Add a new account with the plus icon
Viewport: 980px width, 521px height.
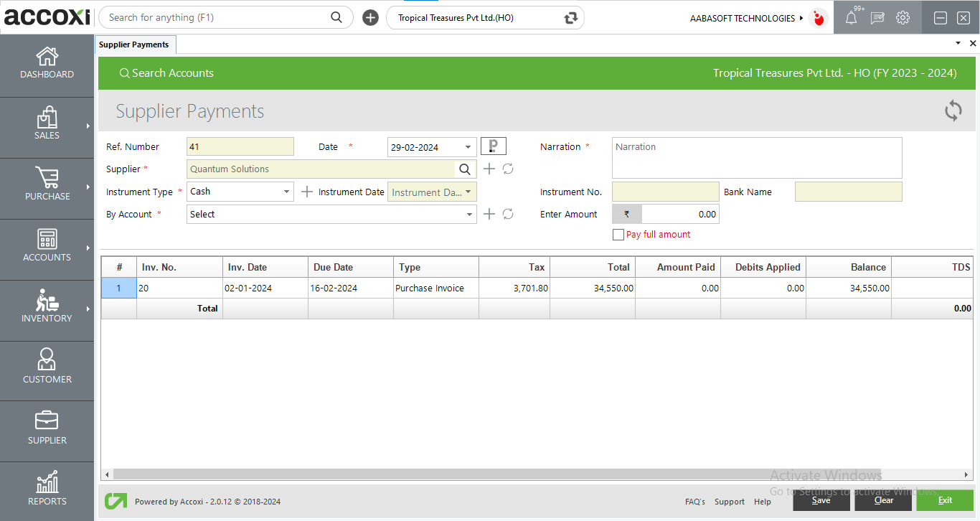(x=489, y=214)
